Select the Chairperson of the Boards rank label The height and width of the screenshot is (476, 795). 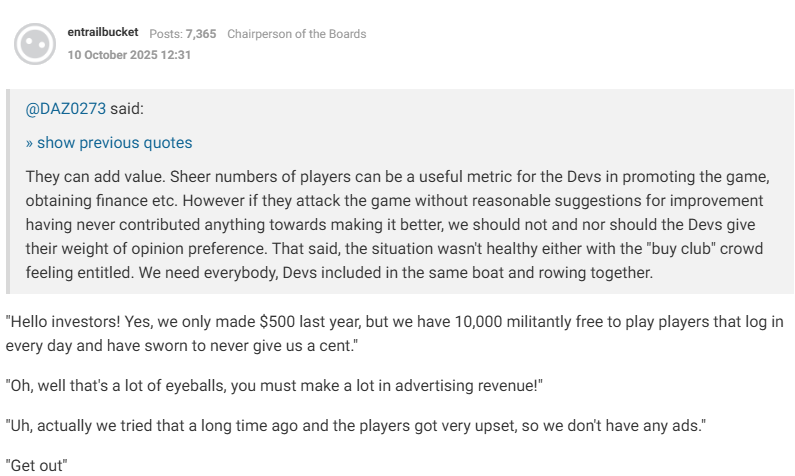297,34
